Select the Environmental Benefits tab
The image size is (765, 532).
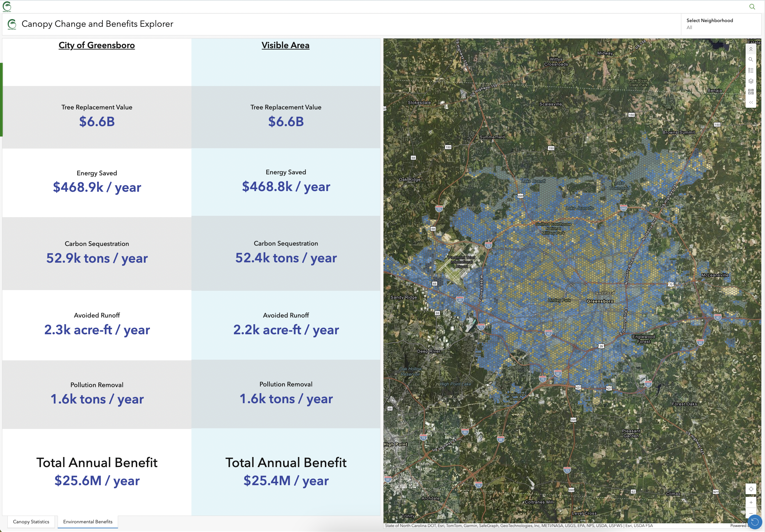tap(88, 522)
